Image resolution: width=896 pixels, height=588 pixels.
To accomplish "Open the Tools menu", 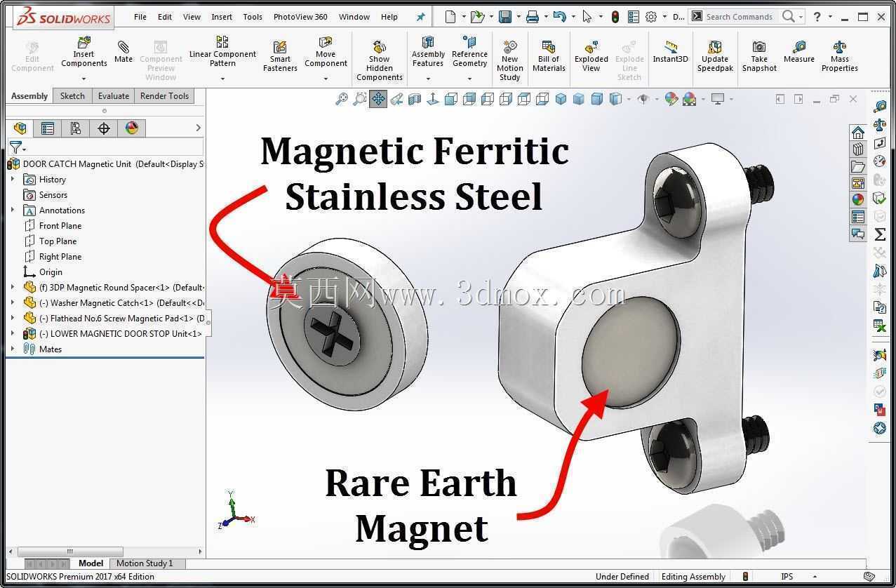I will point(253,17).
